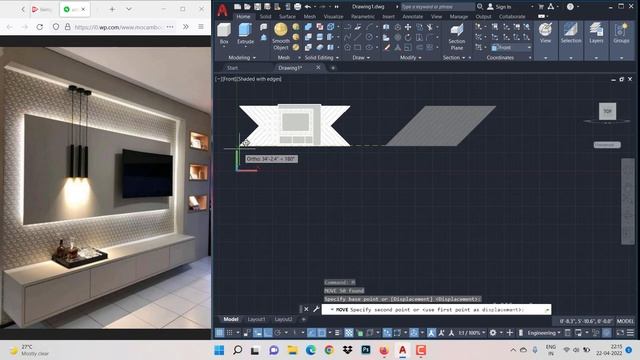Switch to the Solid ribbon tab

266,17
